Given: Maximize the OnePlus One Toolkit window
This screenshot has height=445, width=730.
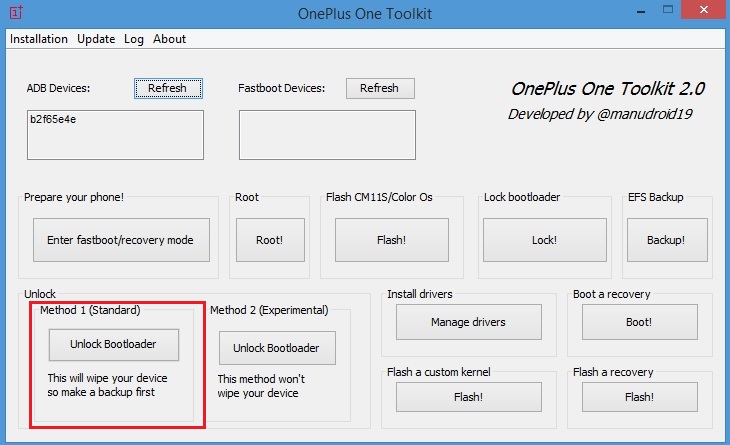Looking at the screenshot, I should click(668, 10).
